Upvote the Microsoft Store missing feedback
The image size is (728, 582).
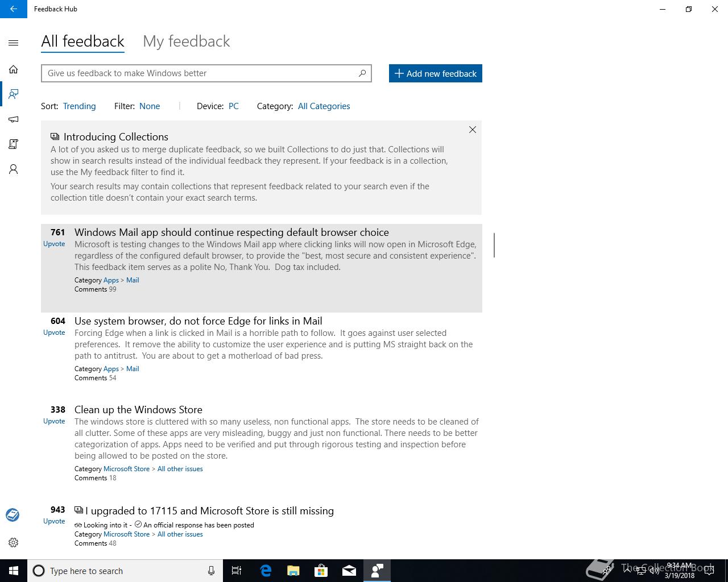(54, 521)
